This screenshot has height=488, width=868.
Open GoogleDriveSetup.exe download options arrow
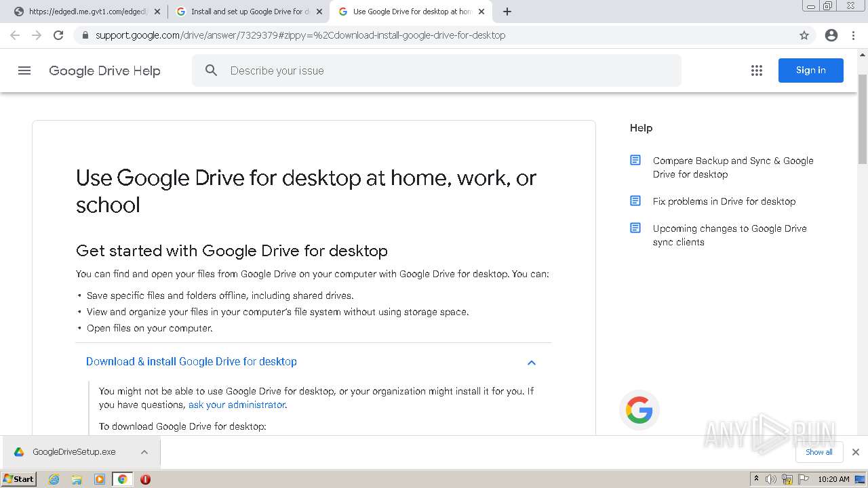[x=144, y=452]
